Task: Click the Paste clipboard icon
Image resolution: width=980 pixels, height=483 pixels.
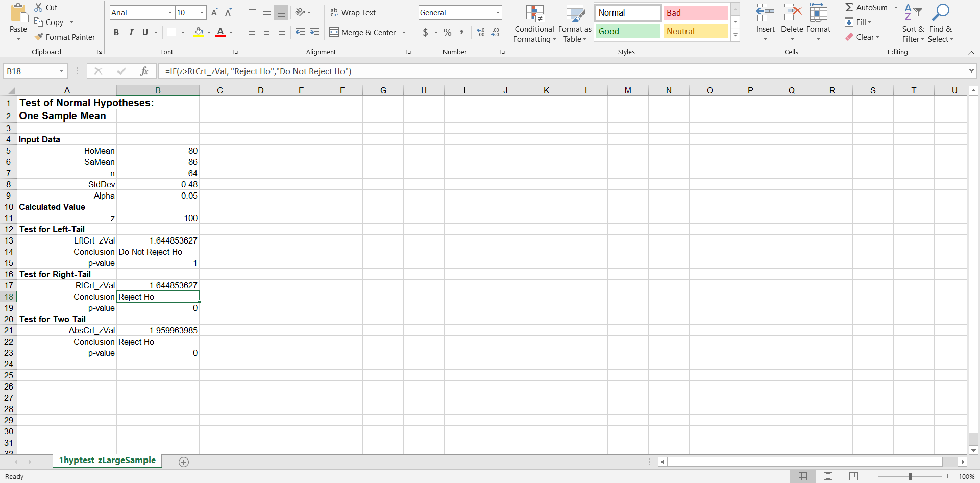Action: point(18,12)
